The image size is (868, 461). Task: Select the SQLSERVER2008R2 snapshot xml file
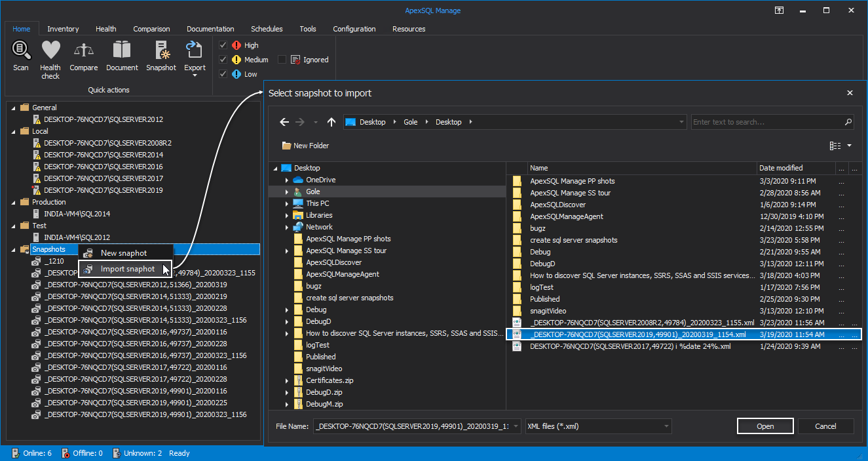642,323
